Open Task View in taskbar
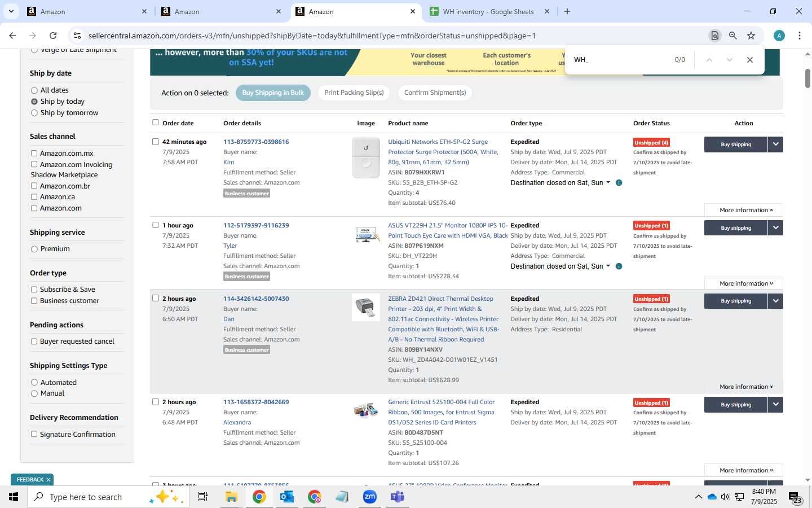The width and height of the screenshot is (812, 508). click(203, 497)
